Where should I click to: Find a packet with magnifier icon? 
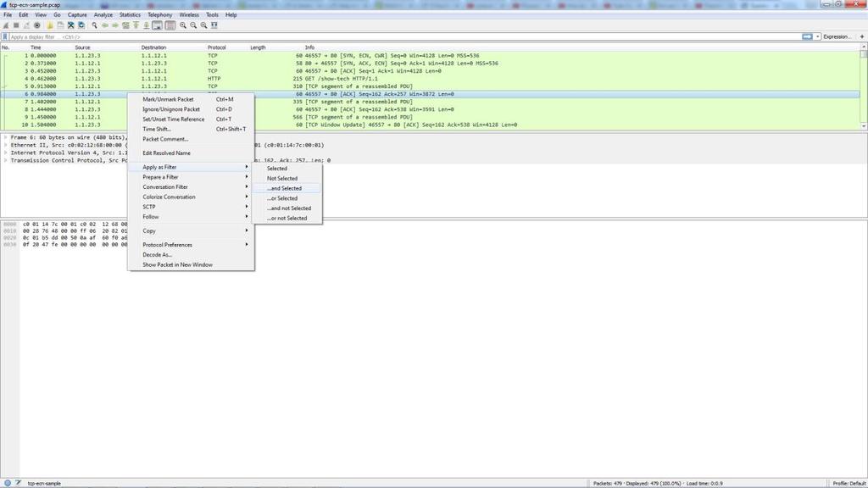[x=95, y=25]
